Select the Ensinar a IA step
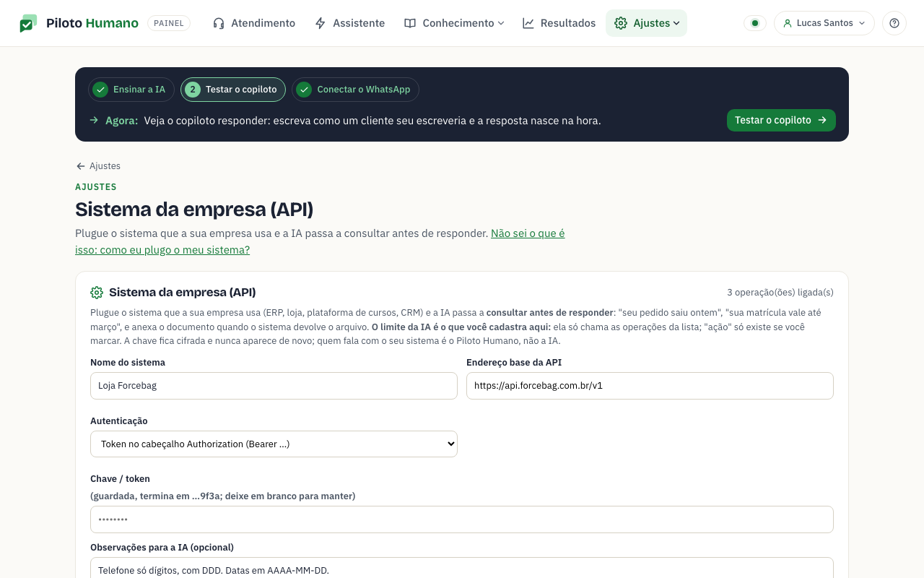 tap(131, 90)
